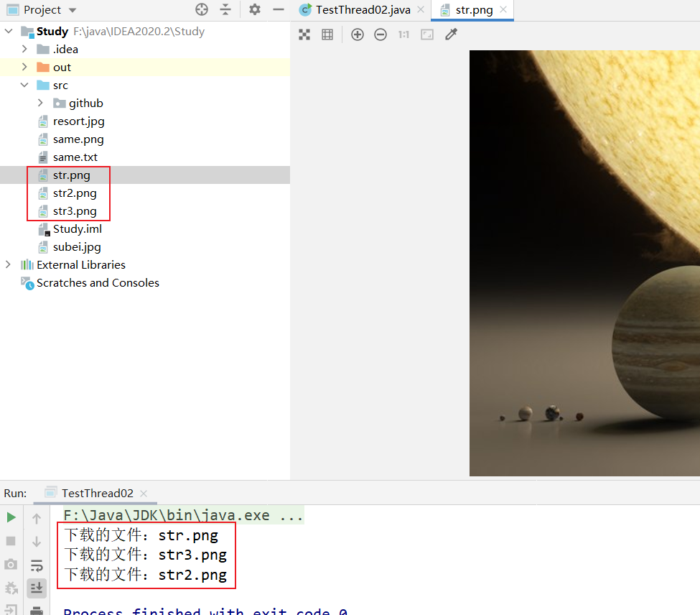Collapse the src folder
Viewport: 700px width, 615px height.
(24, 85)
